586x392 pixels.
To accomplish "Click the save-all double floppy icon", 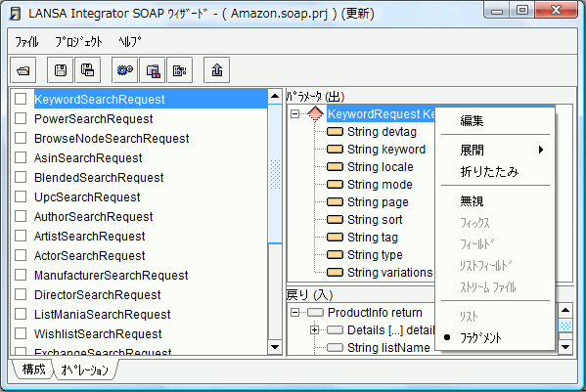I will (x=88, y=70).
